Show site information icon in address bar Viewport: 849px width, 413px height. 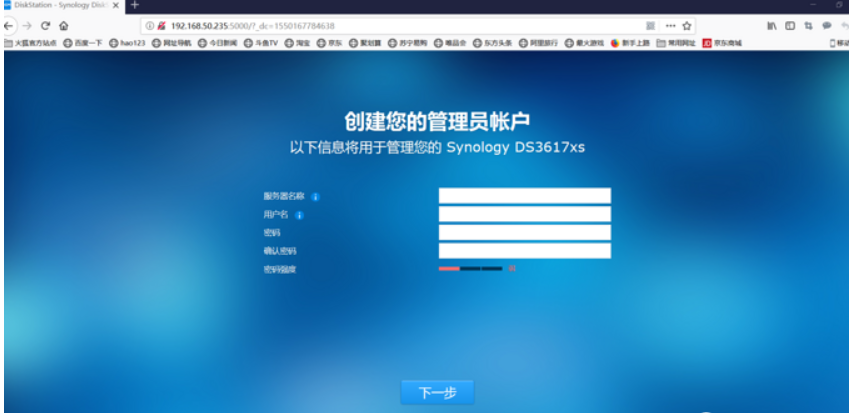click(x=150, y=26)
